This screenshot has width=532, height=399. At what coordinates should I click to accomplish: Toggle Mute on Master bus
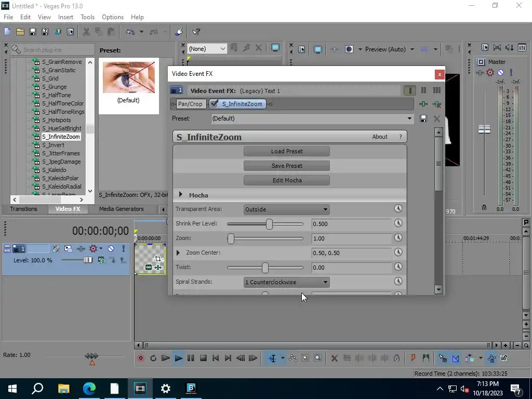tap(500, 72)
